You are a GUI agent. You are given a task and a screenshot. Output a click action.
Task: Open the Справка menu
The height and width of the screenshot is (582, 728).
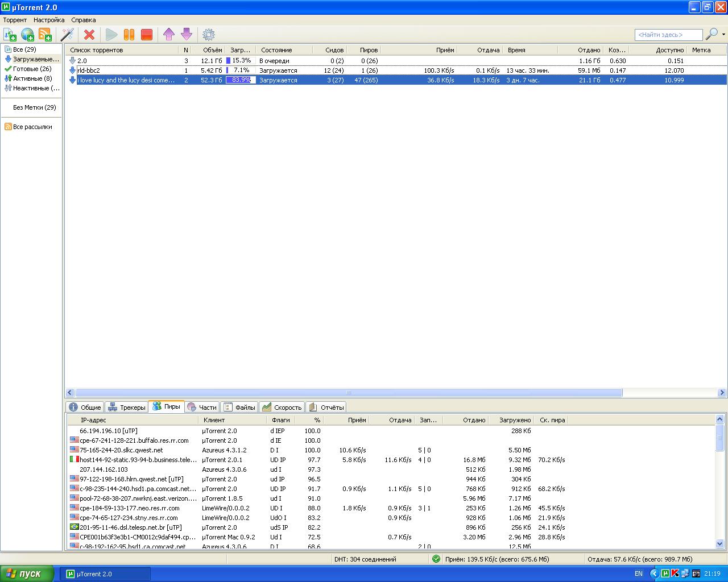click(x=84, y=20)
